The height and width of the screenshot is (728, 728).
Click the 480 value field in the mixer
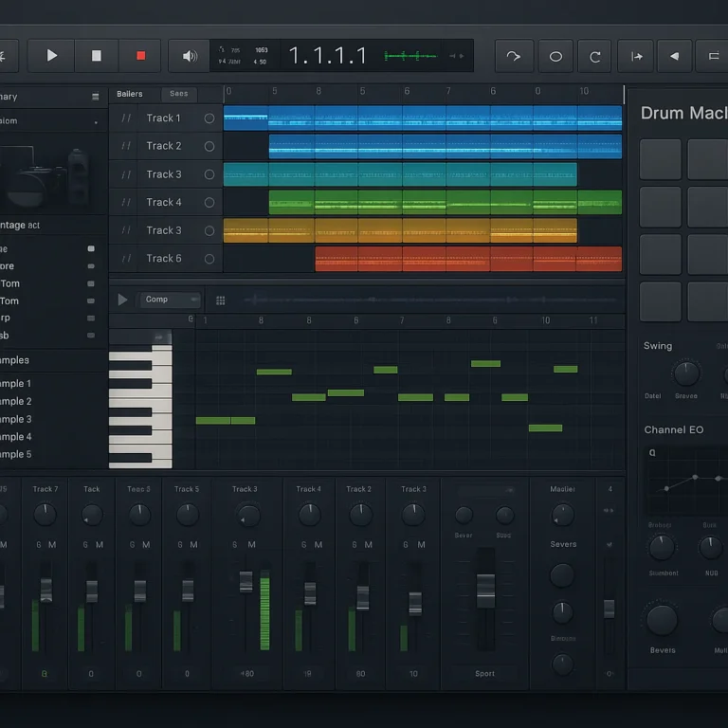tap(246, 673)
